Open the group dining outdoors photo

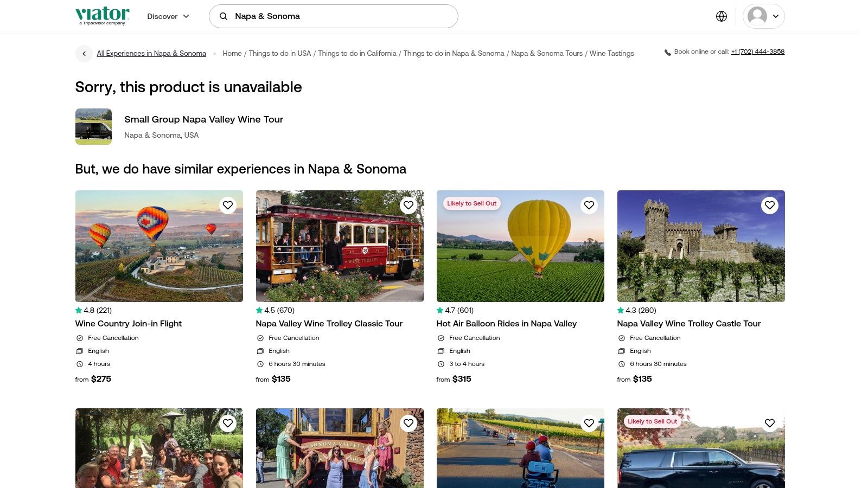click(159, 448)
